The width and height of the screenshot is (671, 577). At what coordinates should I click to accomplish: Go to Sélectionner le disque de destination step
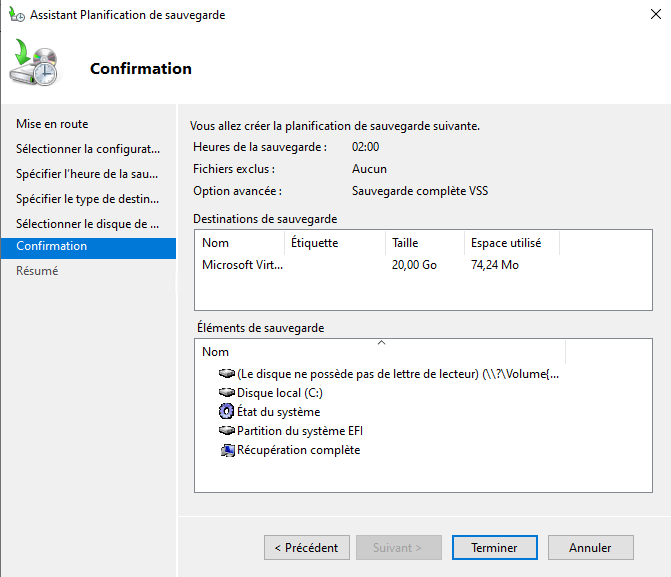87,224
